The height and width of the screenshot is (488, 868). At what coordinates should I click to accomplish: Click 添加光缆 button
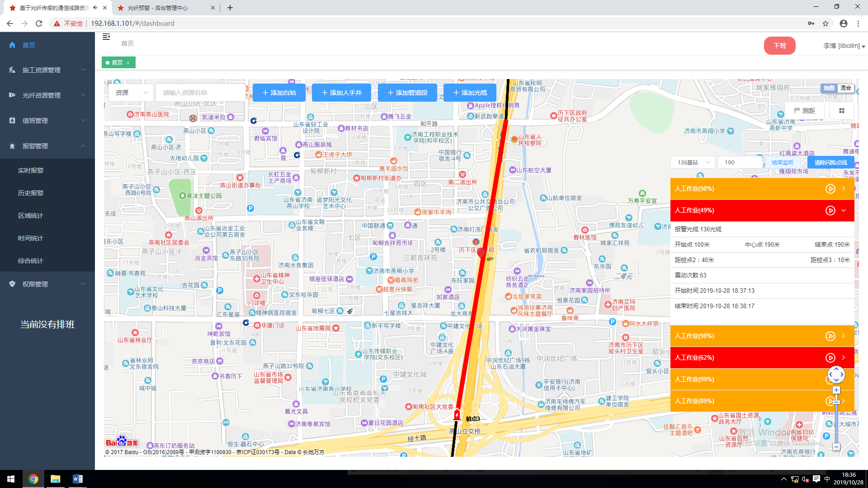(x=470, y=93)
